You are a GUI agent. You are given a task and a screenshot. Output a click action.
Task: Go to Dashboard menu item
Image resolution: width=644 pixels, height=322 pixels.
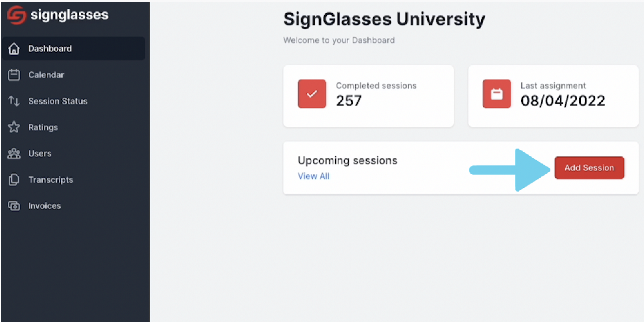[x=73, y=49]
